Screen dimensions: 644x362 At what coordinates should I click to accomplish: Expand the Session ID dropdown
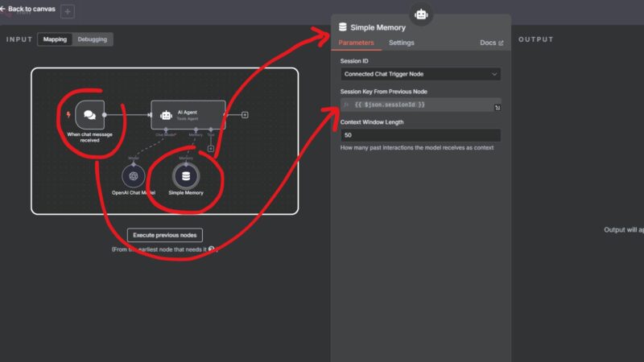[420, 74]
